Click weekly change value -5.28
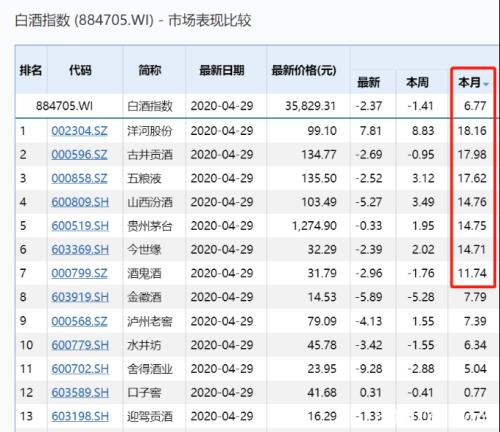This screenshot has width=500, height=432. click(421, 297)
